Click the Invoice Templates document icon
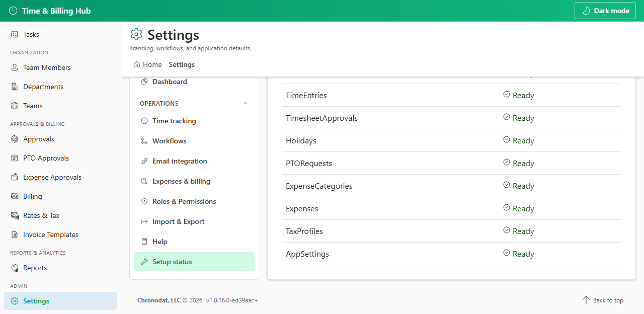 (15, 234)
